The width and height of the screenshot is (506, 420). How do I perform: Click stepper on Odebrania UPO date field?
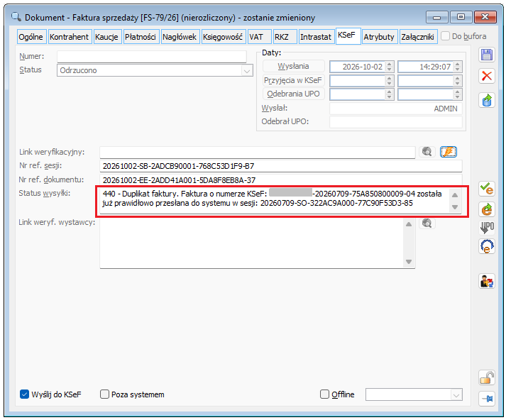[390, 94]
